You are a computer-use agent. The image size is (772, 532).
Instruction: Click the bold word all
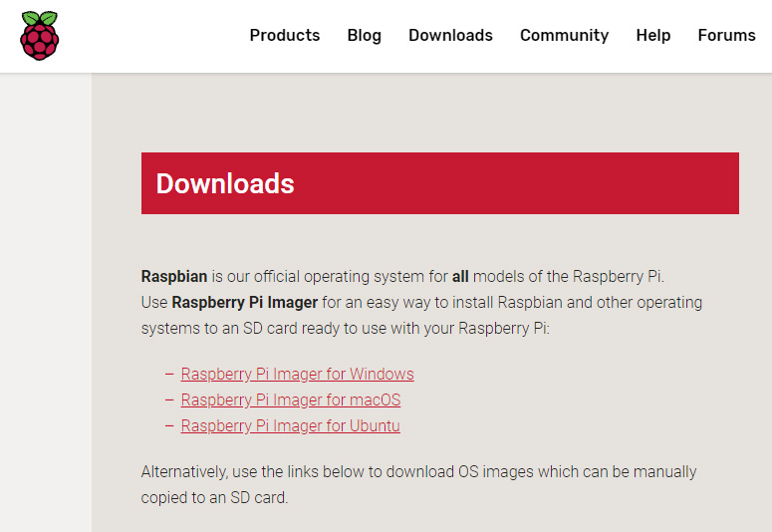click(x=460, y=276)
